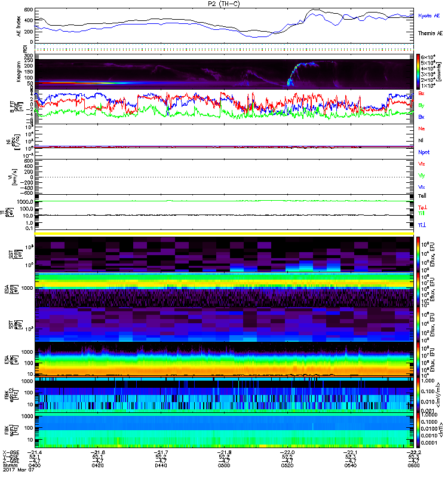Click the 6×10⁴ tick on Keogram color bar

[x=428, y=57]
